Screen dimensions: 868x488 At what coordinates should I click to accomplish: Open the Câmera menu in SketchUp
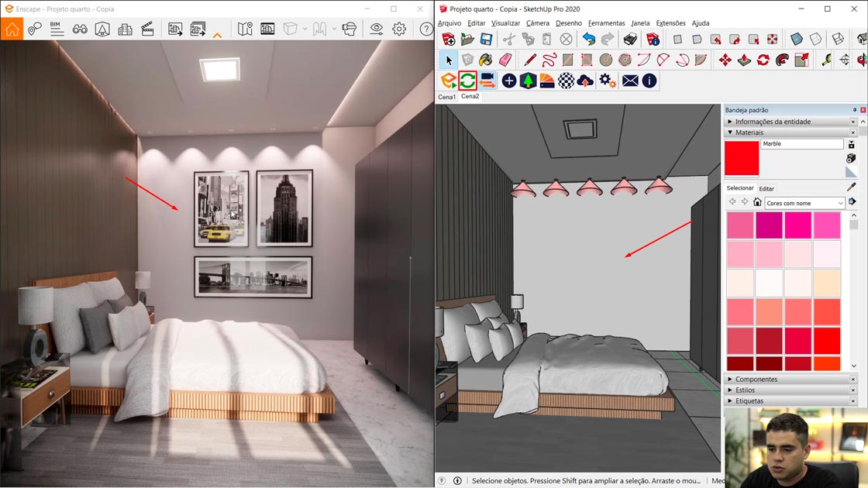click(x=538, y=23)
